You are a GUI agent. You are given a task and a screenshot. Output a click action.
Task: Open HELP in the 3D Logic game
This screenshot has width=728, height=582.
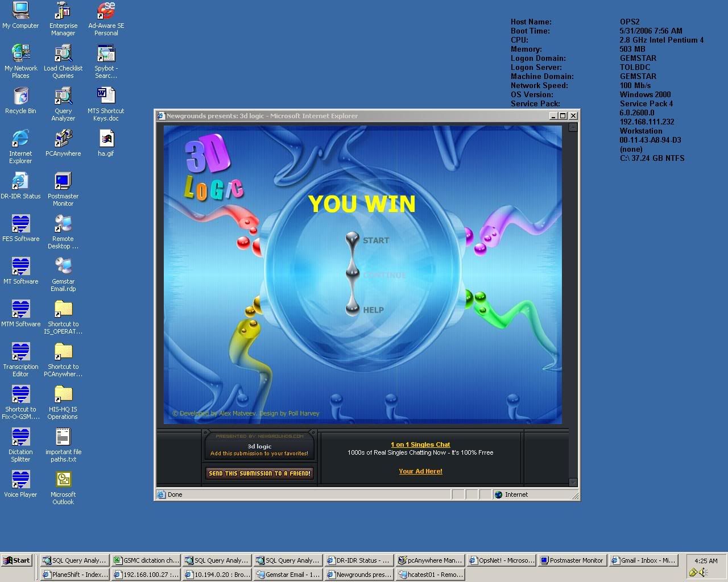tap(373, 310)
